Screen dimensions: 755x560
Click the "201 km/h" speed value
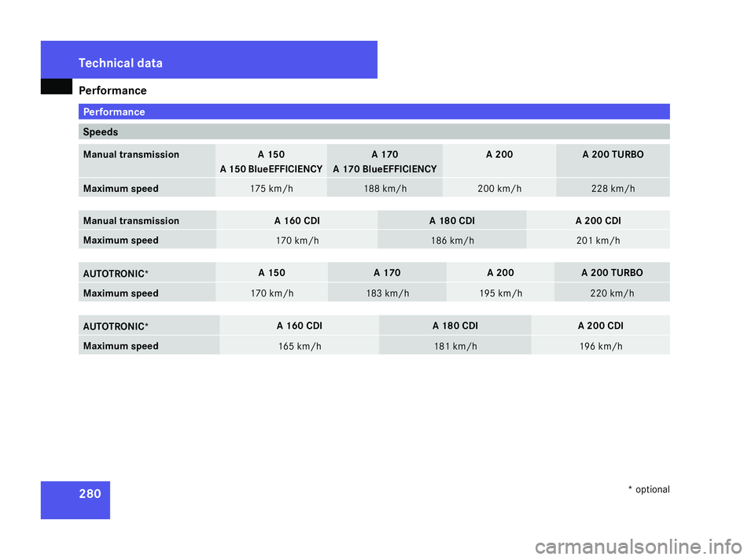click(598, 240)
